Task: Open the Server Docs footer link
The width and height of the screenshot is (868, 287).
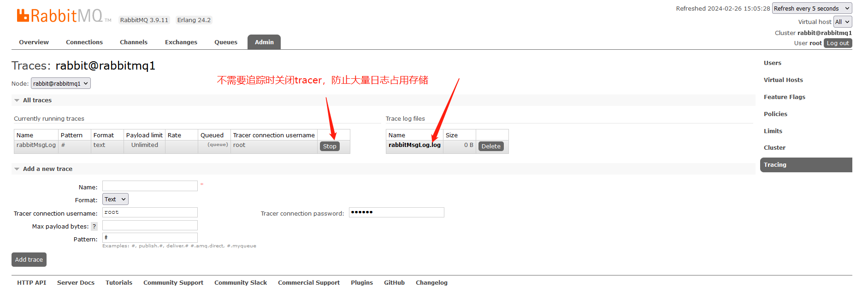Action: 76,282
